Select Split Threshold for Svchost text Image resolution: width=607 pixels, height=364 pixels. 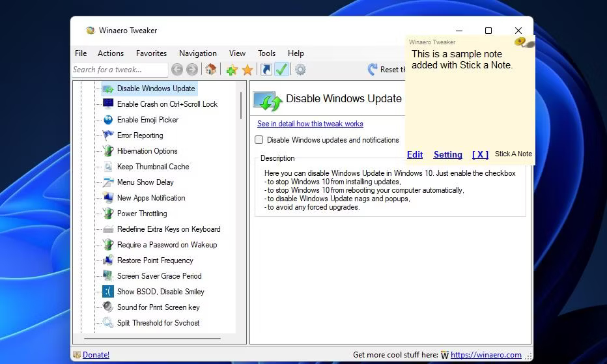pyautogui.click(x=158, y=323)
